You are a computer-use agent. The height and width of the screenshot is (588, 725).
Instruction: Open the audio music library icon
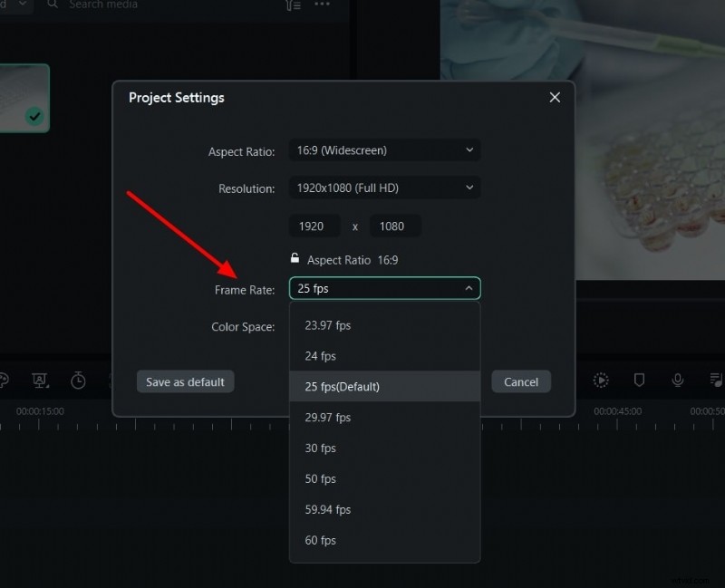click(716, 381)
